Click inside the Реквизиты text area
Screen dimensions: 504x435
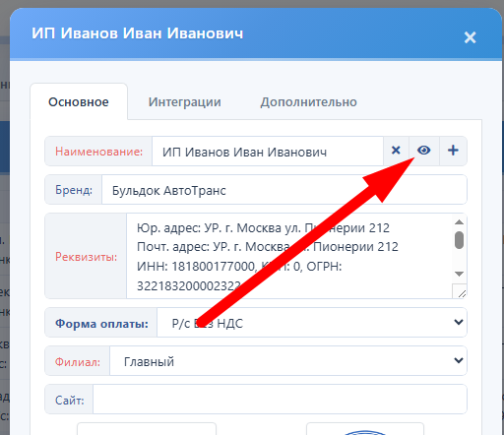[x=289, y=256]
